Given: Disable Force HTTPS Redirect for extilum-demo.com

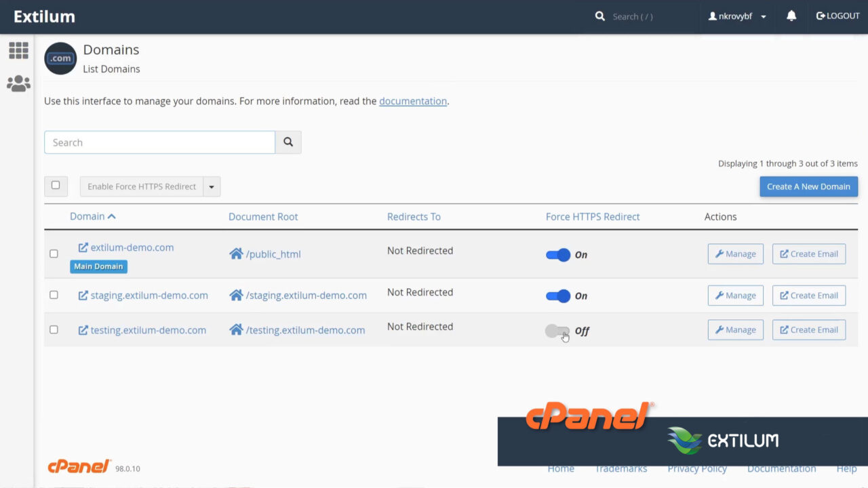Looking at the screenshot, I should click(557, 255).
